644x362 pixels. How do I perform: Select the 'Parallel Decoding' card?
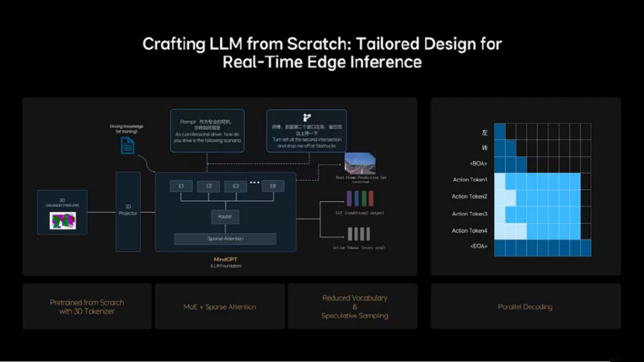526,306
